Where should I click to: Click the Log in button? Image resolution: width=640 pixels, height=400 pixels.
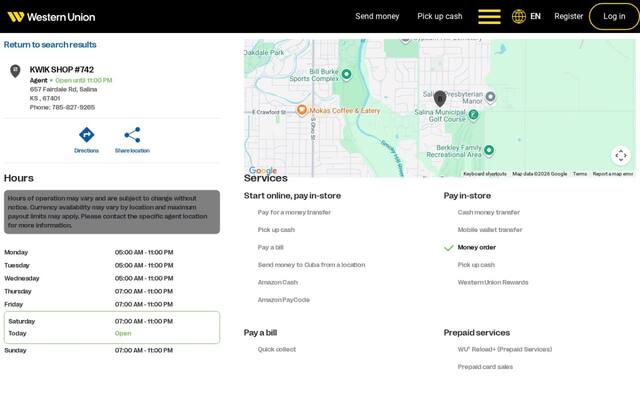coord(614,16)
